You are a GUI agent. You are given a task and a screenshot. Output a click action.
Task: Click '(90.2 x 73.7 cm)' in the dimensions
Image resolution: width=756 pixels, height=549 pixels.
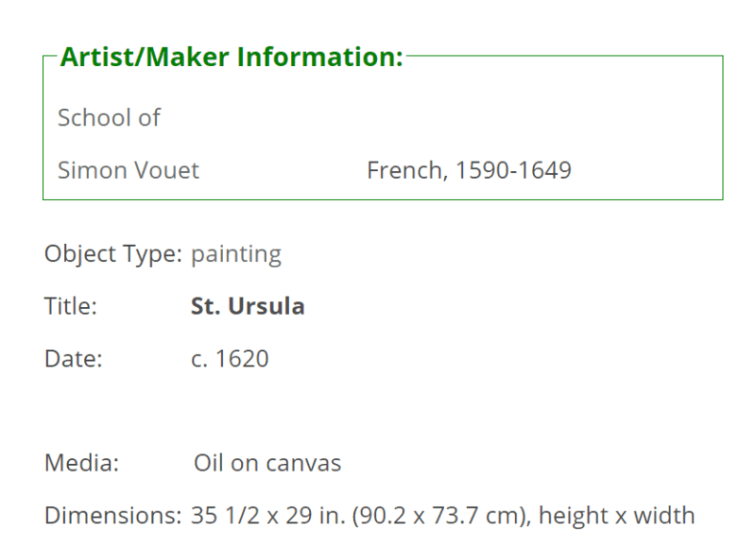[441, 515]
